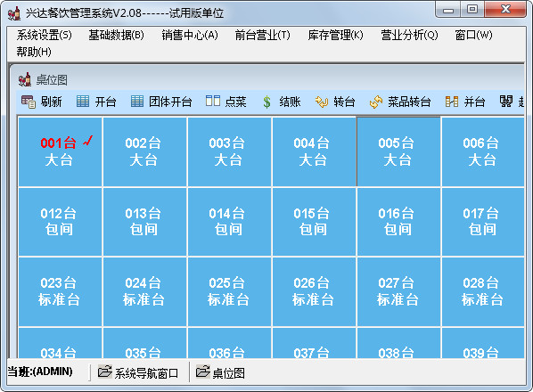Select table 037台
This screenshot has height=392, width=533.
click(314, 343)
